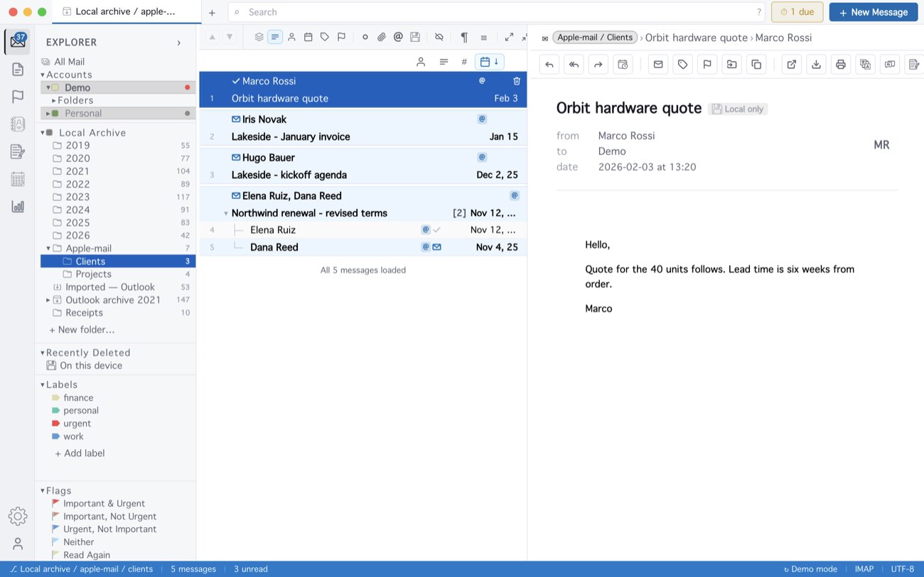Screen dimensions: 924x577
Task: Open the compose drafts icon in the rail
Action: pyautogui.click(x=18, y=151)
